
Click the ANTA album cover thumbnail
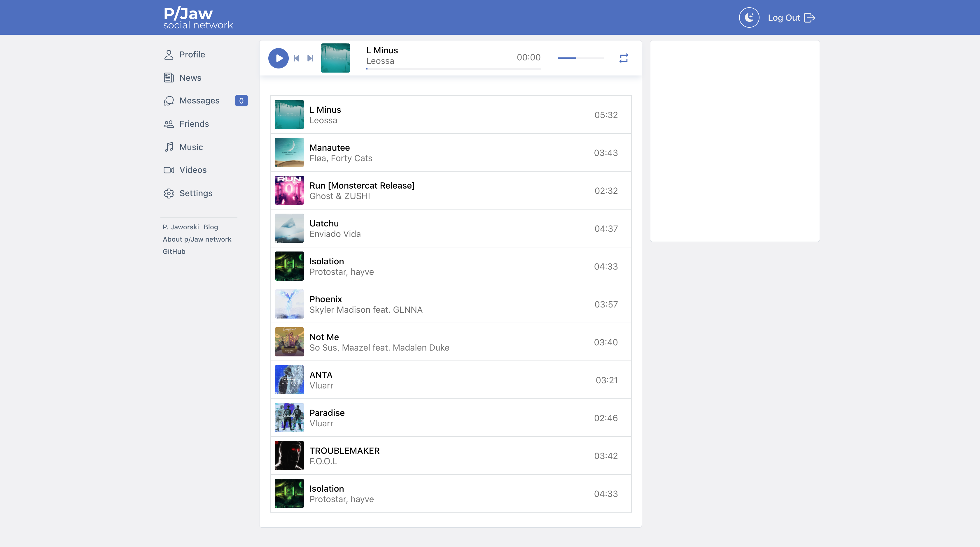coord(289,380)
